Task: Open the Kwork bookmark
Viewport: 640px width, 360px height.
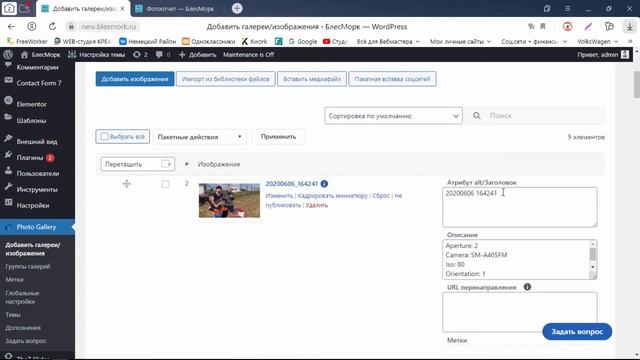Action: tap(254, 41)
